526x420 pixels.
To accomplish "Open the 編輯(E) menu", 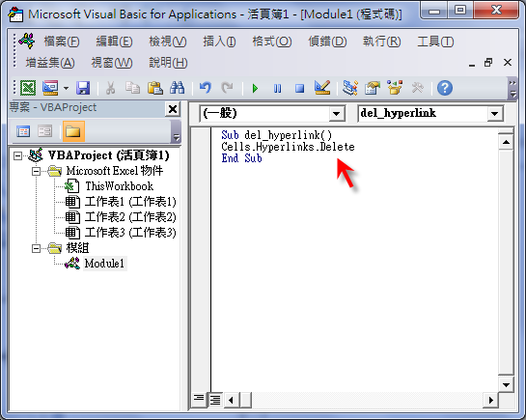I will (114, 42).
